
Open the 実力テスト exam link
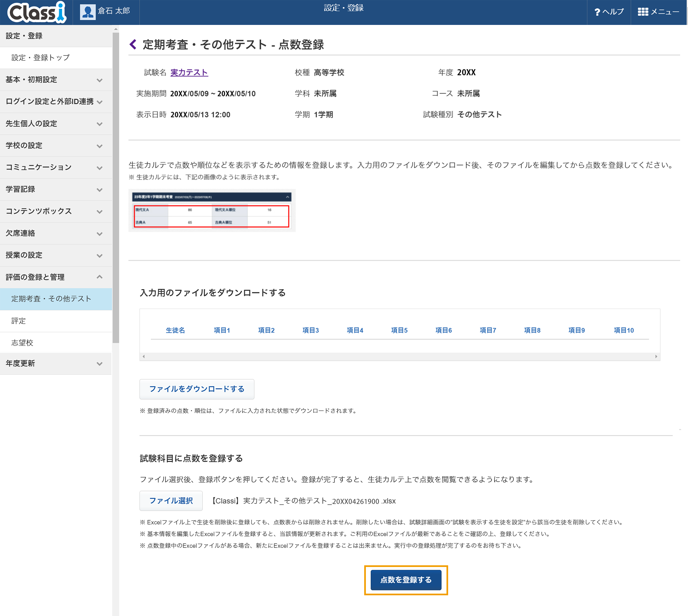coord(189,72)
